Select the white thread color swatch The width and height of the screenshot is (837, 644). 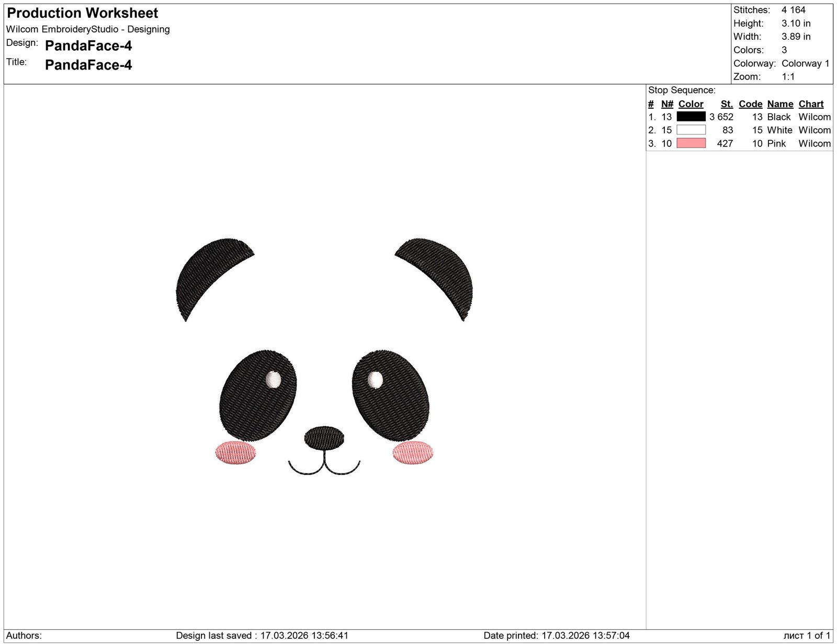(x=691, y=130)
